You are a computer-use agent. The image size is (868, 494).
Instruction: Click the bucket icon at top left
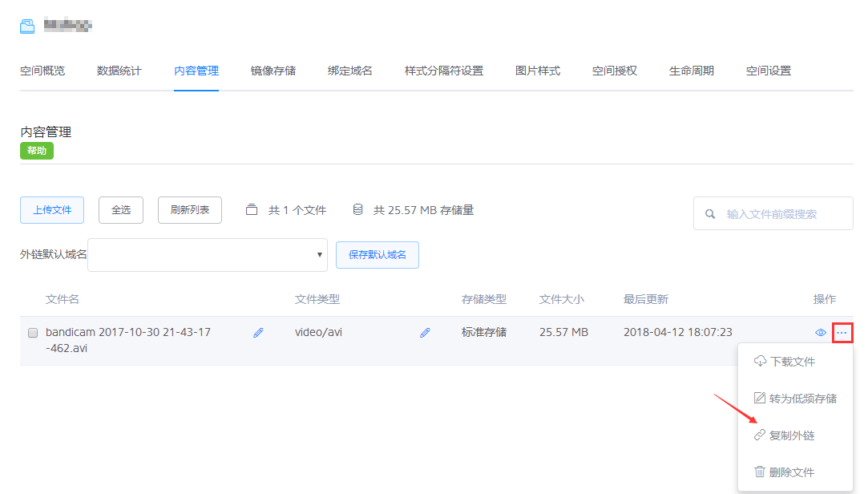tap(28, 26)
